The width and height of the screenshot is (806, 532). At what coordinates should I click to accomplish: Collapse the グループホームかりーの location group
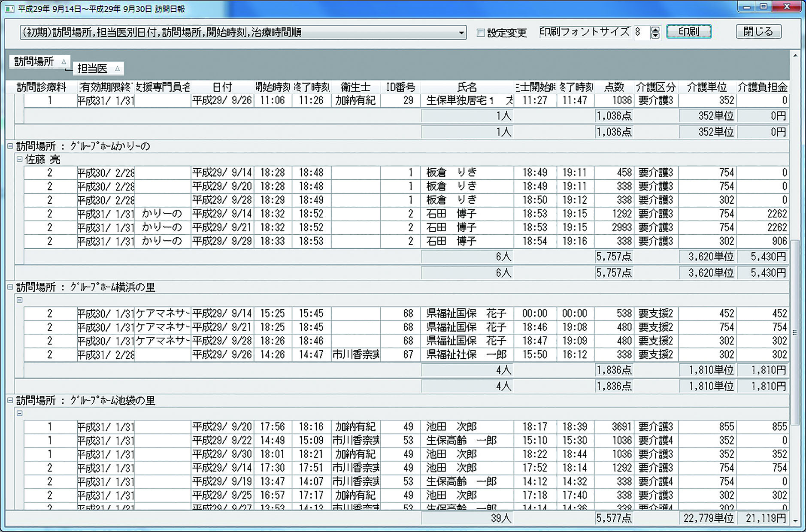(x=10, y=146)
